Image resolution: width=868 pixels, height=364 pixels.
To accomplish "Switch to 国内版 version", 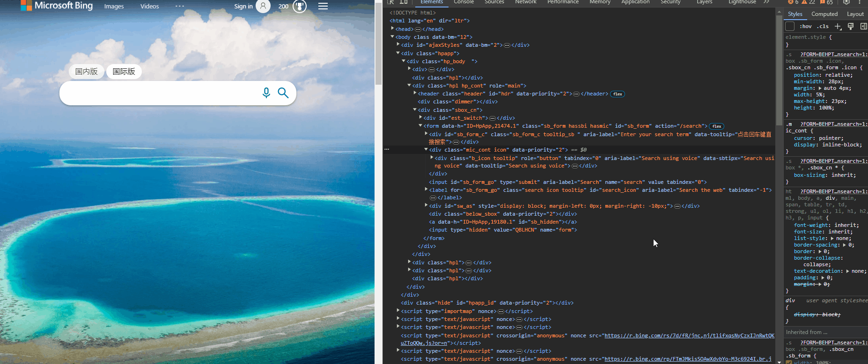I will (87, 72).
